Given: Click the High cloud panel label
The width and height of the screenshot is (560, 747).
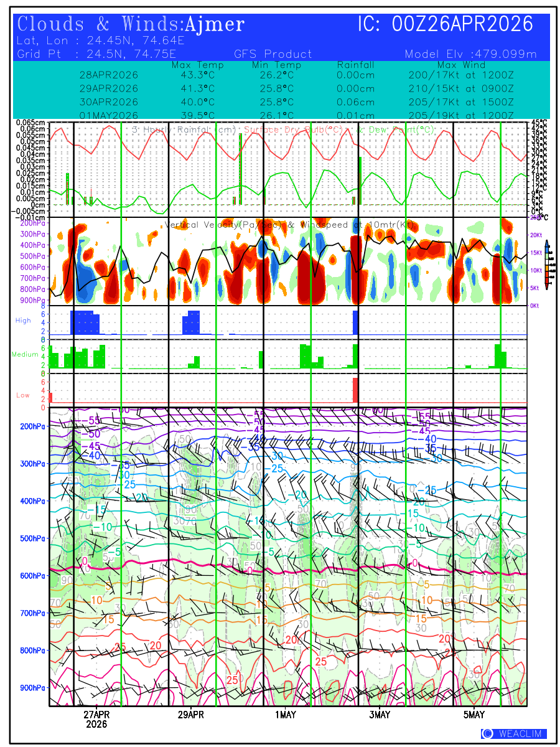Looking at the screenshot, I should click(23, 320).
